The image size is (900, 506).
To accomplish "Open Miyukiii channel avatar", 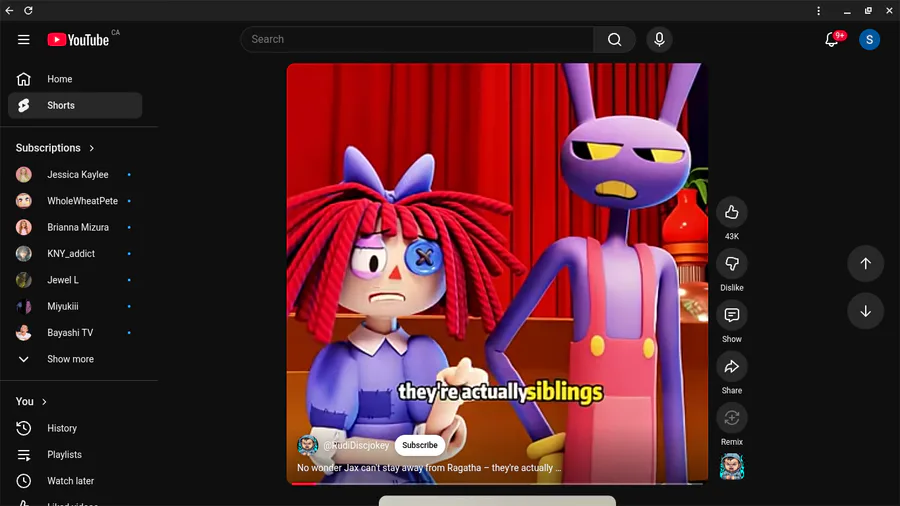I will [24, 306].
